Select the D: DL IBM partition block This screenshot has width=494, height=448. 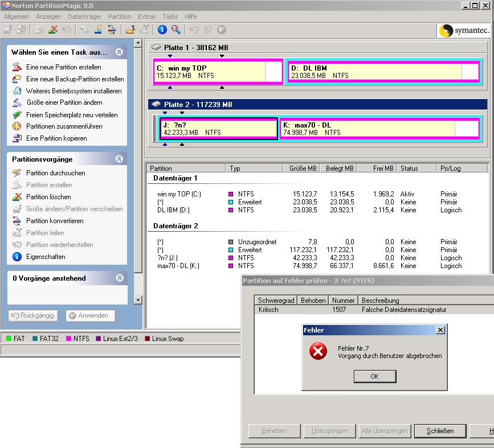click(x=383, y=72)
